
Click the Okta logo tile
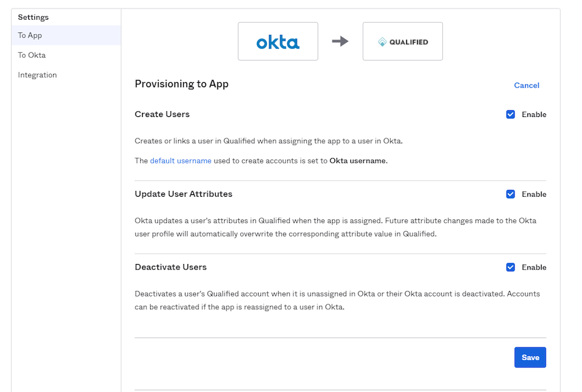tap(278, 41)
